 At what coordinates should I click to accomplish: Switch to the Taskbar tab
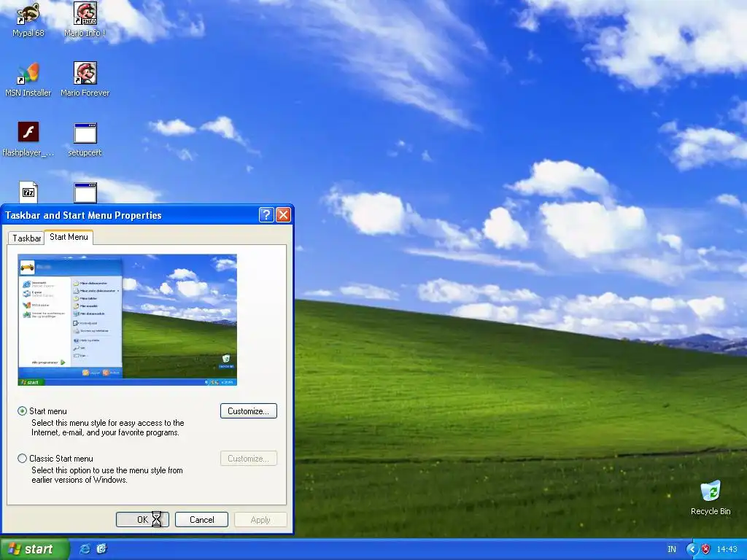tap(26, 238)
